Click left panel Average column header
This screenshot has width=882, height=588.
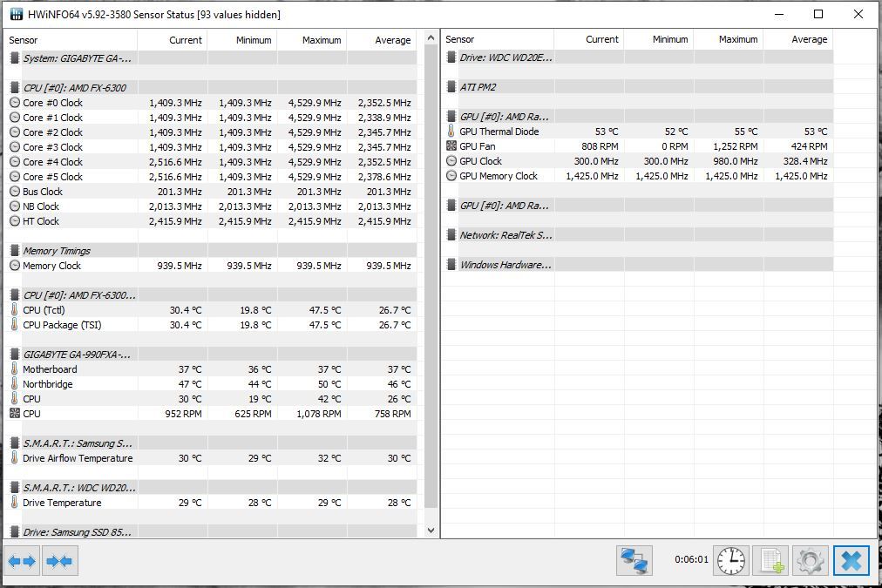tap(382, 40)
